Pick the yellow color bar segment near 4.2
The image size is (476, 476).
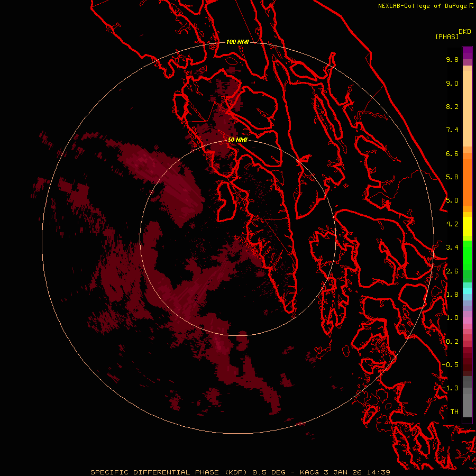[467, 226]
